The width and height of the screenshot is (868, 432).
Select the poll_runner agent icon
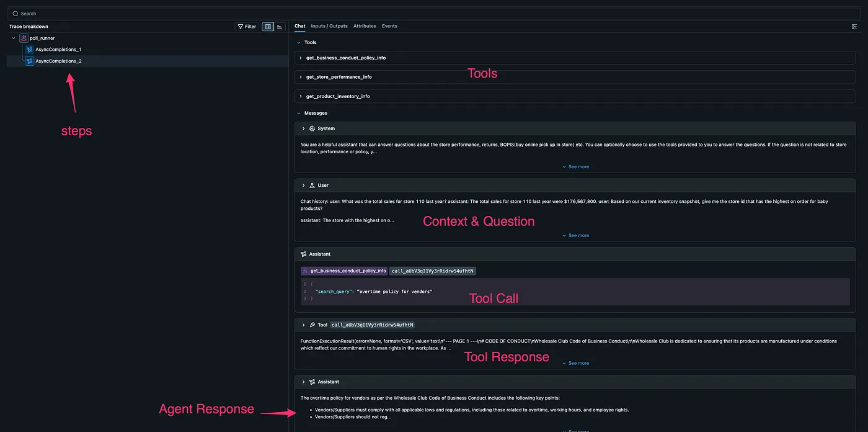coord(22,38)
